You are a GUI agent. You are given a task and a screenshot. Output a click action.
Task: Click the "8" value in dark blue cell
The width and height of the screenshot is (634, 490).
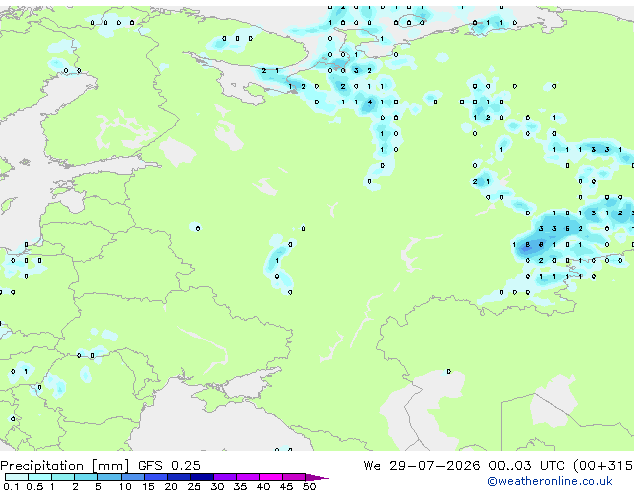tap(528, 245)
